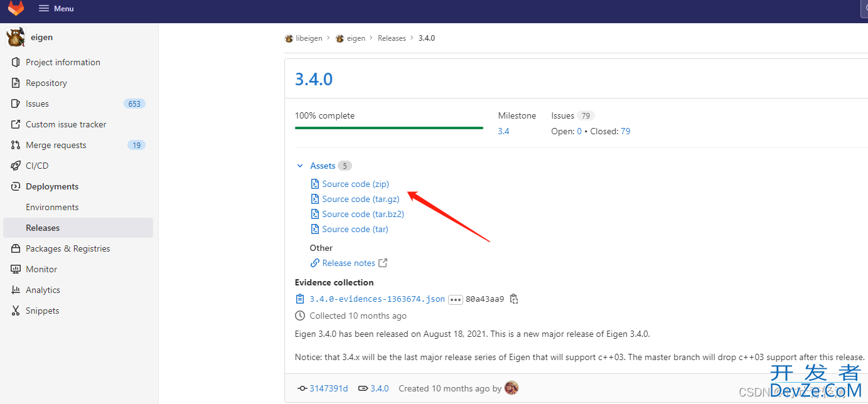Expand evidence hash ellipsis button
This screenshot has height=404, width=868.
[x=455, y=299]
